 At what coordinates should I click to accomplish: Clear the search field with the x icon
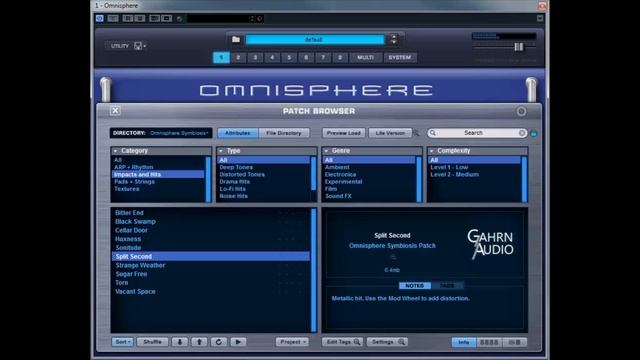522,133
